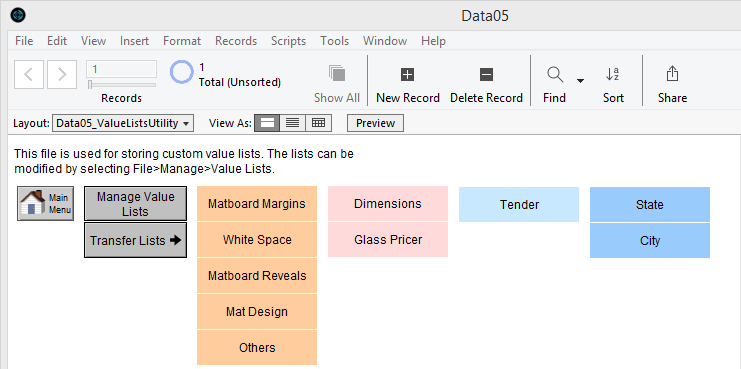Open the File menu
The height and width of the screenshot is (369, 741).
[x=24, y=41]
